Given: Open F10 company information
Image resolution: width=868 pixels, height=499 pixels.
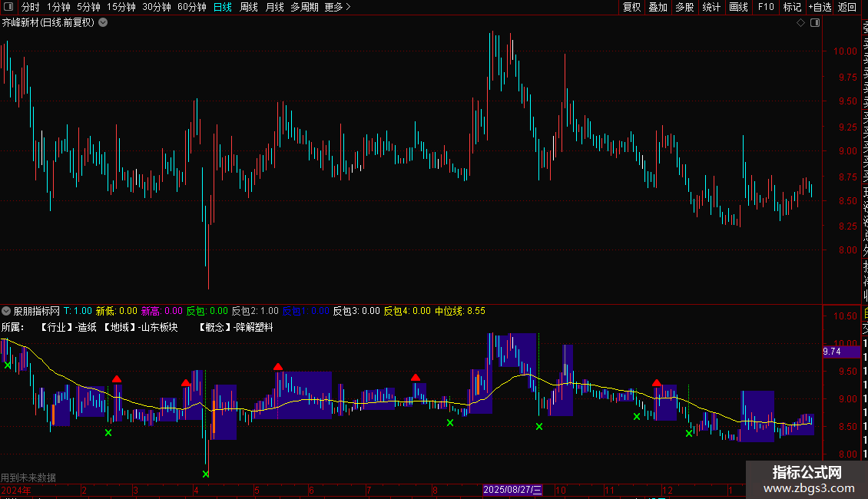Looking at the screenshot, I should (766, 7).
